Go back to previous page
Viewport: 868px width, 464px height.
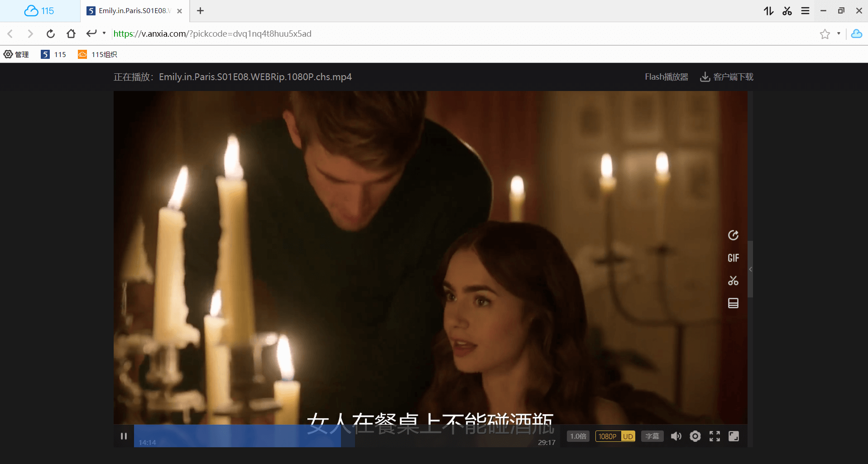10,33
